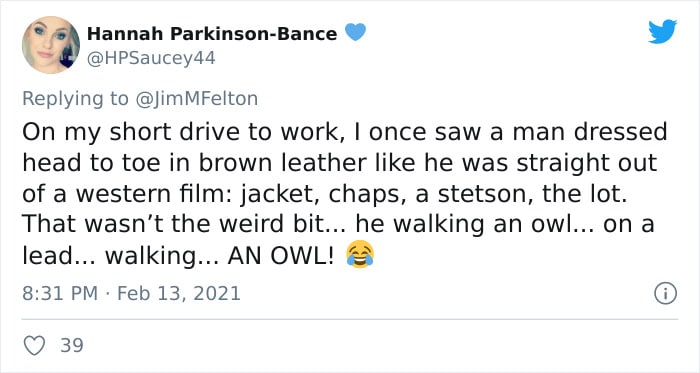Visit the @HPSaucey44 handle
Image resolution: width=700 pixels, height=373 pixels.
click(151, 58)
